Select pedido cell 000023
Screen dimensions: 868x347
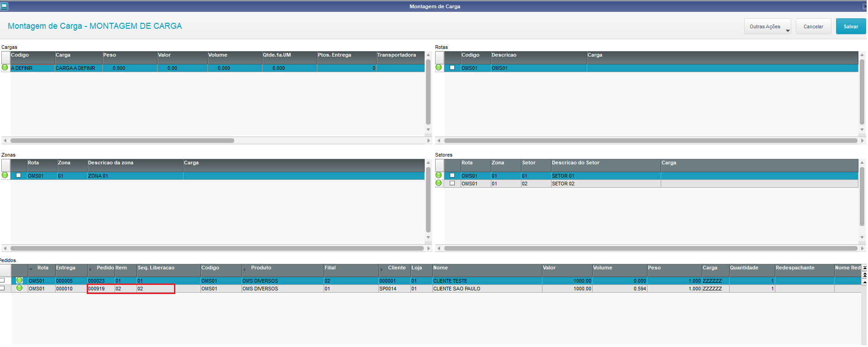[x=101, y=281]
